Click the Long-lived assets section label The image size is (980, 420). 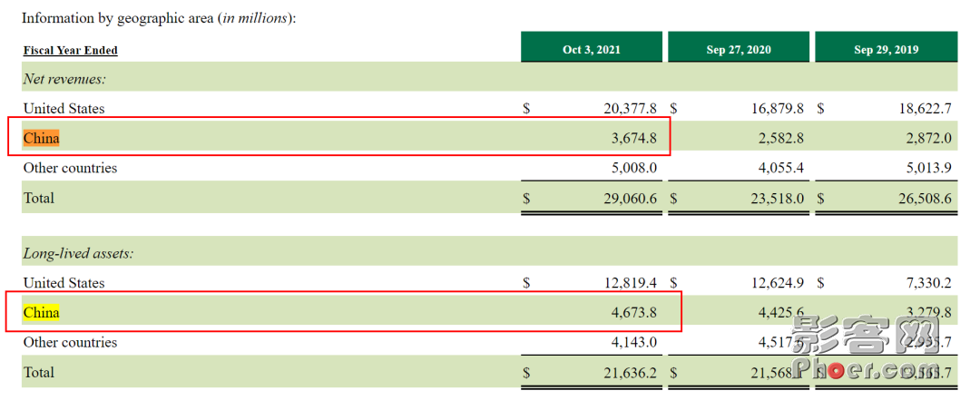(79, 254)
